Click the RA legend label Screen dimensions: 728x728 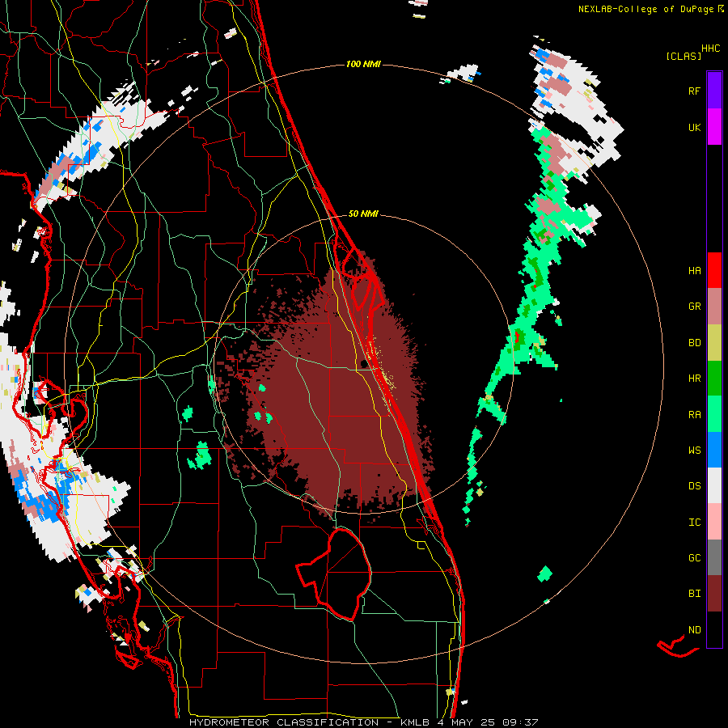coord(694,415)
